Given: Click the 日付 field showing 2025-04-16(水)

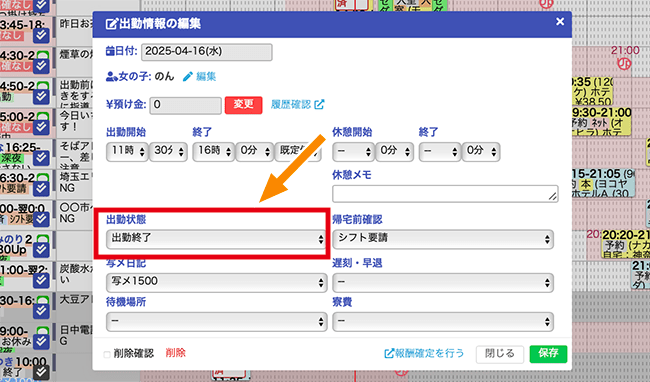Looking at the screenshot, I should [206, 52].
